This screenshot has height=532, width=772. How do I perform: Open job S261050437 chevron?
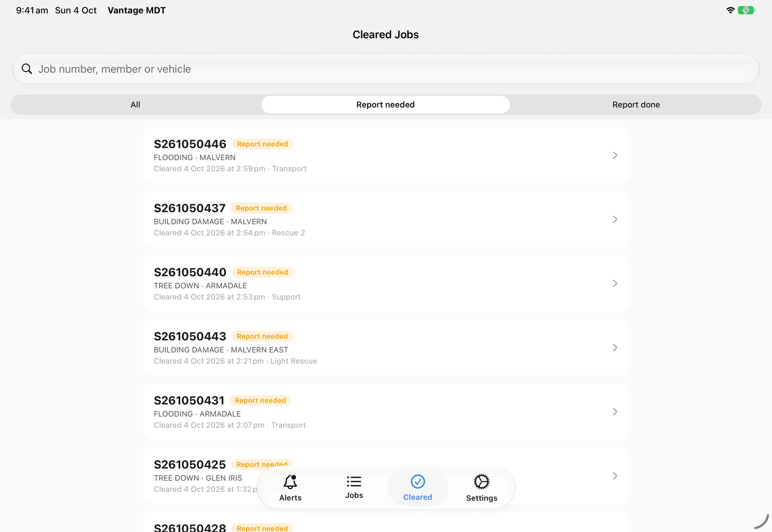[615, 219]
